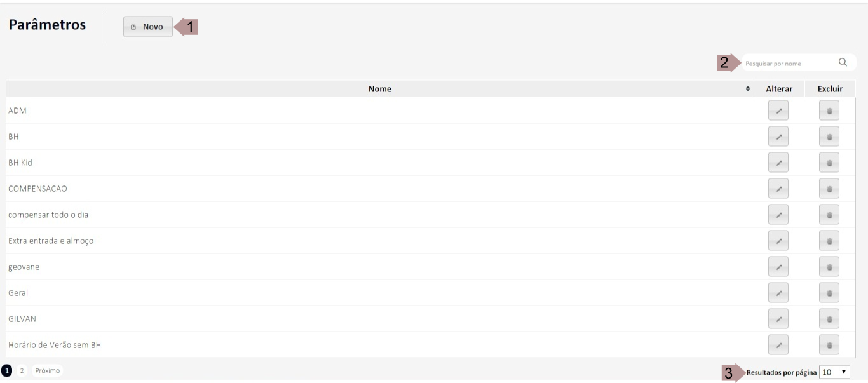Edit the GILVAN parameter
Screen dimensions: 868x383
(778, 319)
